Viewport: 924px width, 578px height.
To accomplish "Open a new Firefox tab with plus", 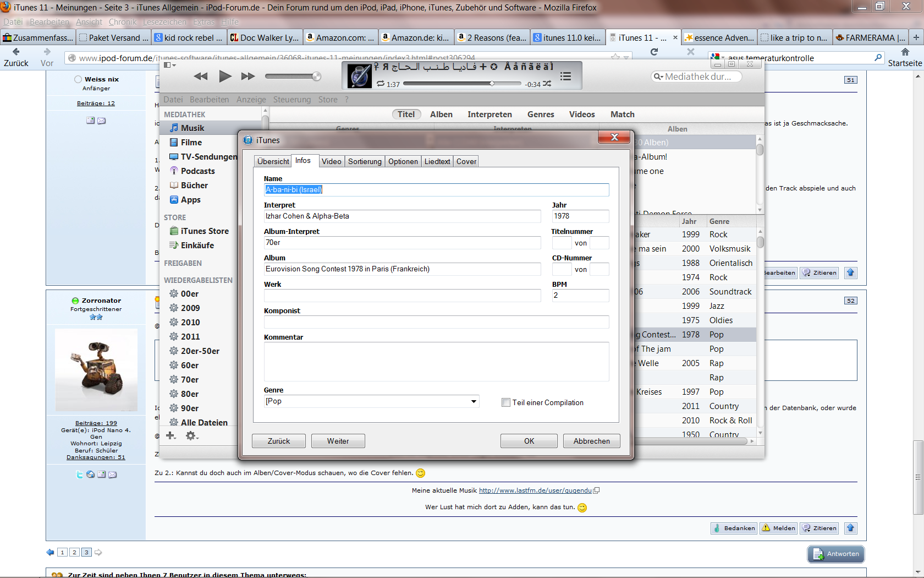I will coord(916,37).
